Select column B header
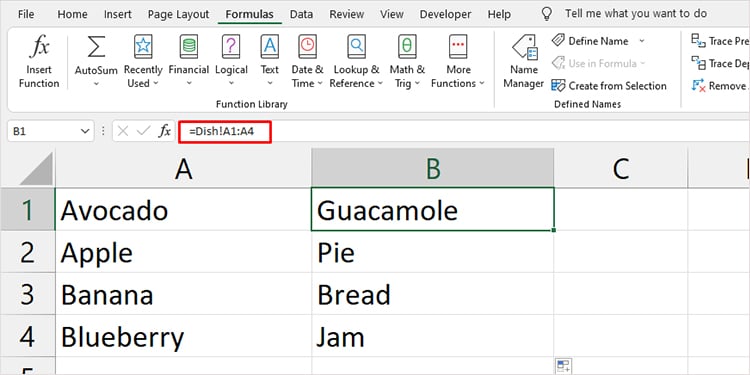 tap(432, 168)
